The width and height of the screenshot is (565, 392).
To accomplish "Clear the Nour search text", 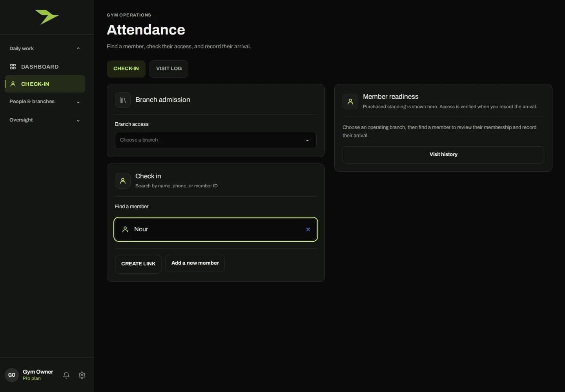I will 308,229.
